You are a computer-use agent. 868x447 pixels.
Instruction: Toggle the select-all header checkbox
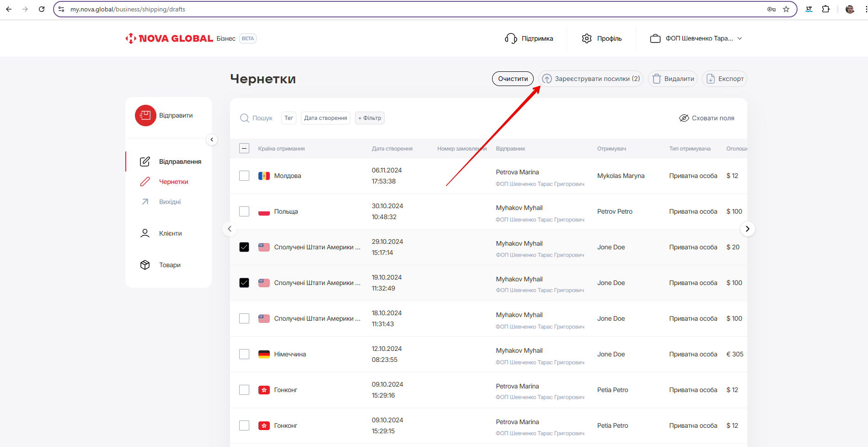244,148
